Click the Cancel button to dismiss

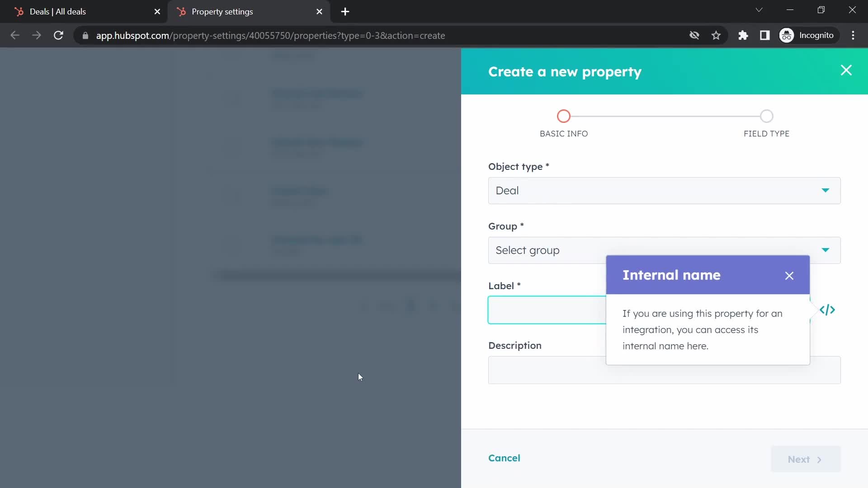pos(505,458)
